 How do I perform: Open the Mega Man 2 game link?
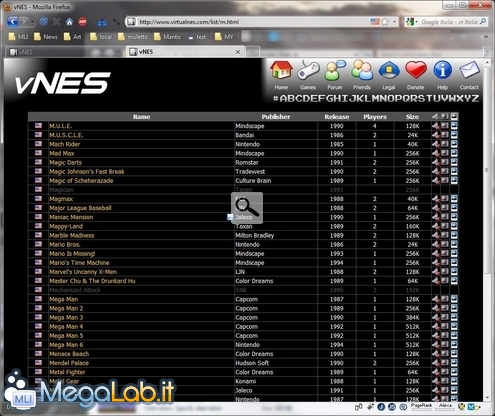click(66, 308)
